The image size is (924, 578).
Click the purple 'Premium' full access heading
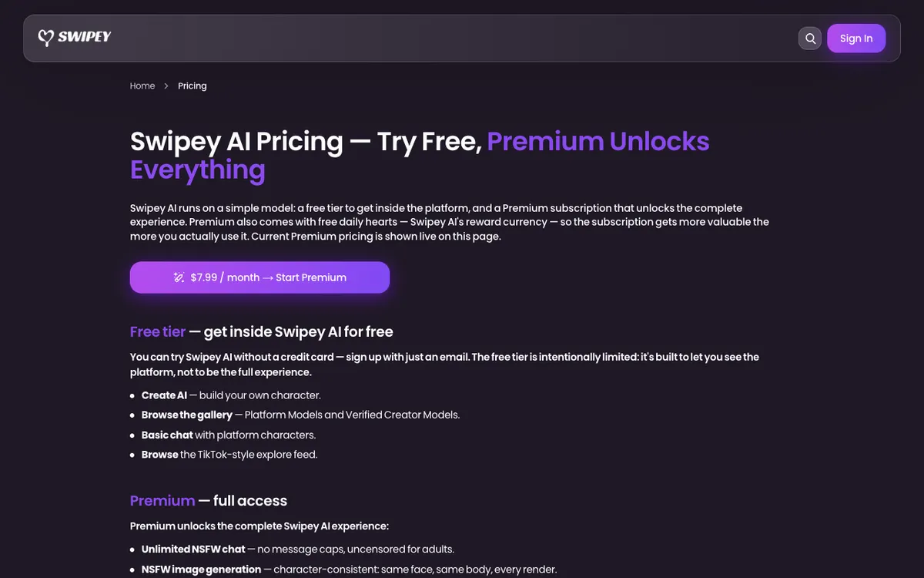[x=162, y=500]
